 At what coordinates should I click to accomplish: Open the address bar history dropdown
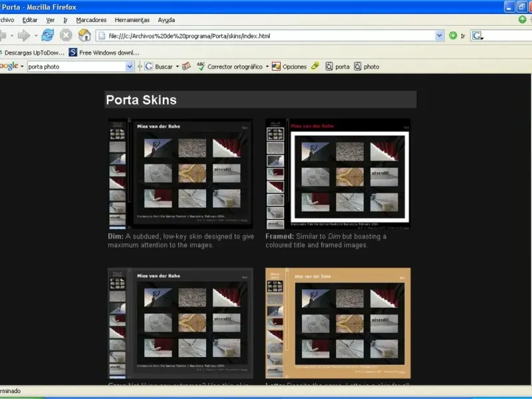440,35
